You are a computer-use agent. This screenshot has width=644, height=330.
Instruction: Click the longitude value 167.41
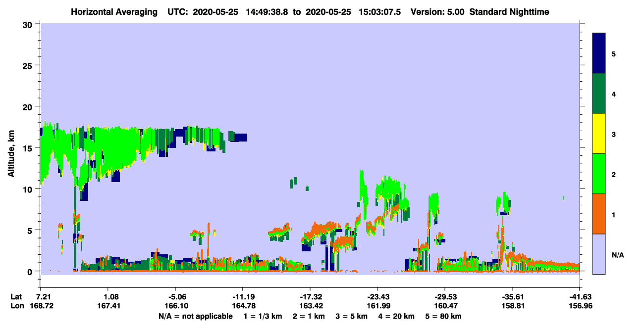pyautogui.click(x=108, y=306)
